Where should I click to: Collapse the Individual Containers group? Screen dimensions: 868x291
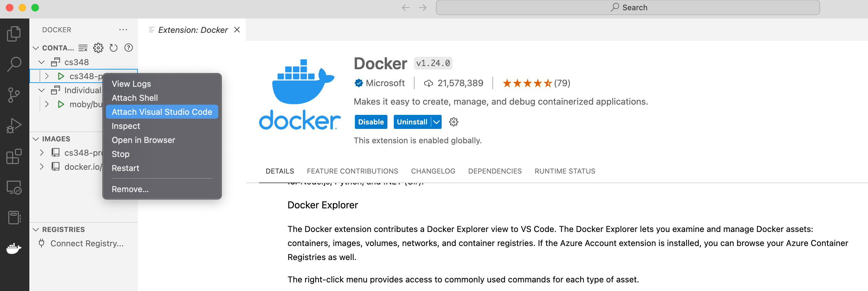tap(41, 90)
